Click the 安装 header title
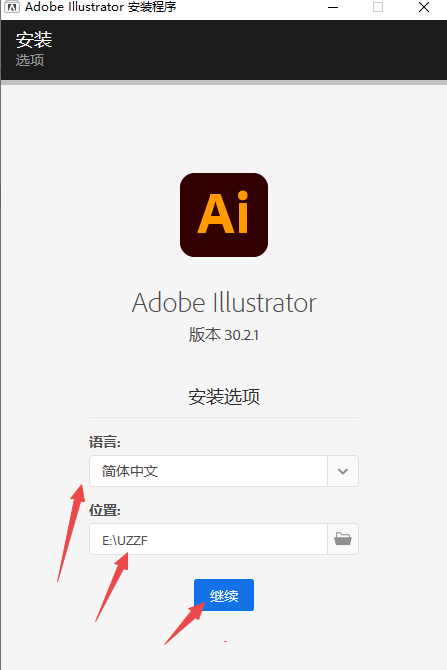 34,40
